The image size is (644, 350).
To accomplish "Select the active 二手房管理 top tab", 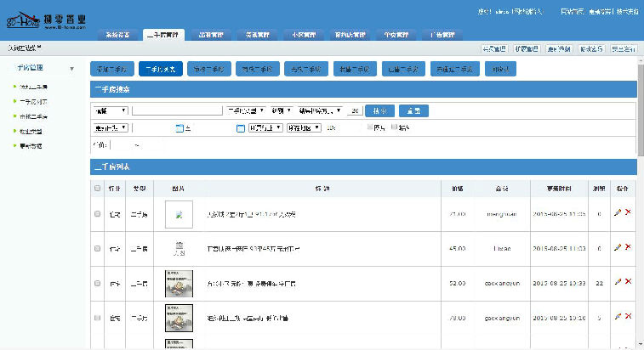I will click(163, 35).
